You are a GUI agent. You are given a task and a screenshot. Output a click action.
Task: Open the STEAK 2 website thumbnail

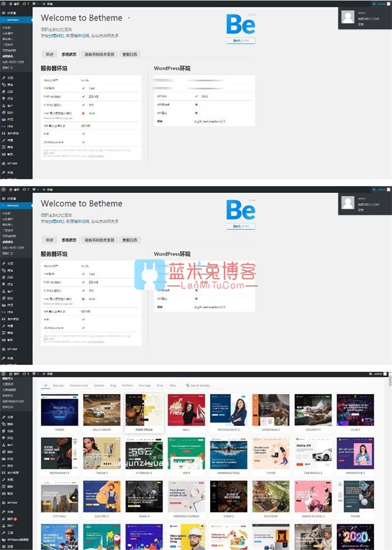click(x=228, y=497)
